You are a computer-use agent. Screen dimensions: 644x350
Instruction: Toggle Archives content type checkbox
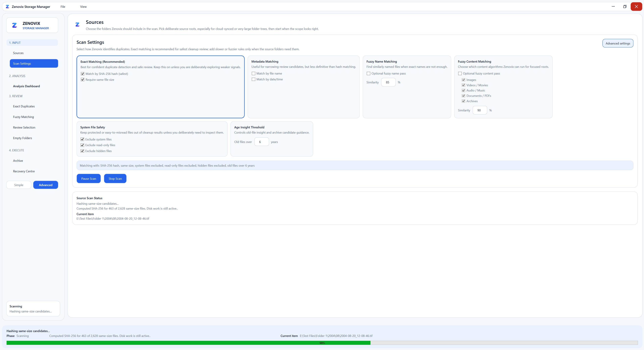(x=464, y=101)
